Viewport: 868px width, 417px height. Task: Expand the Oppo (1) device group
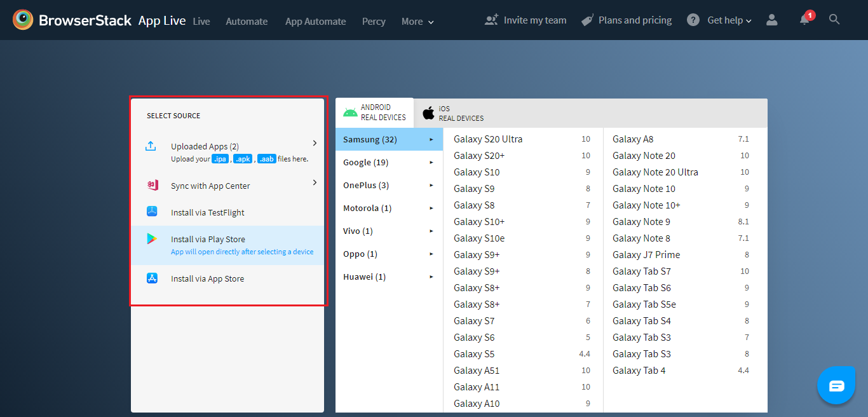pyautogui.click(x=389, y=254)
